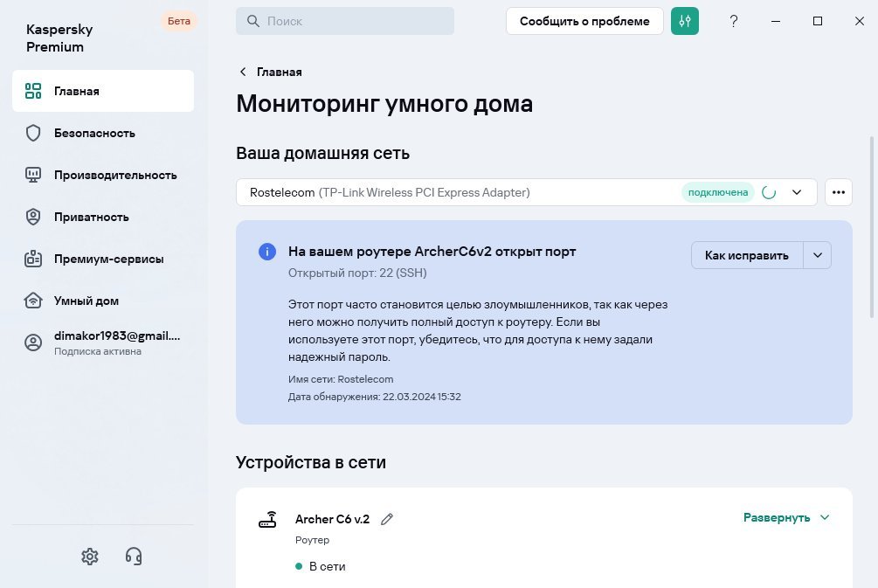The width and height of the screenshot is (878, 588).
Task: Click the magnifier icon in the search box
Action: tap(253, 21)
